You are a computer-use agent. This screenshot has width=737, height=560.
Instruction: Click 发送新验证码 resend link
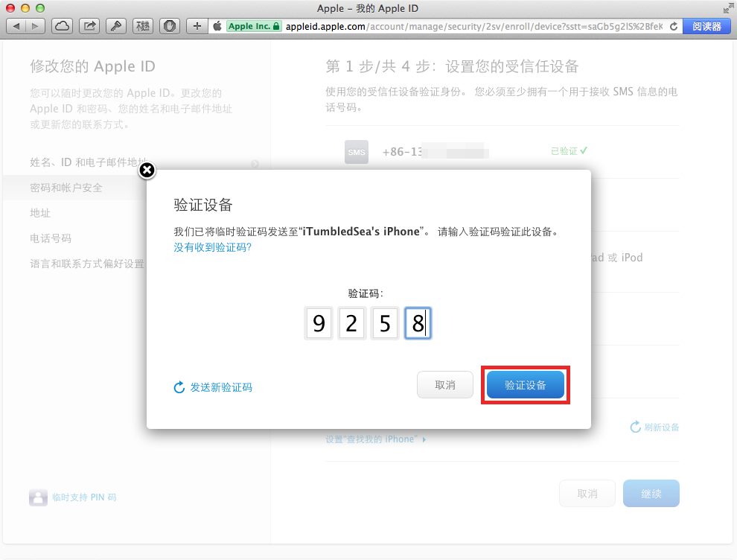[x=213, y=387]
